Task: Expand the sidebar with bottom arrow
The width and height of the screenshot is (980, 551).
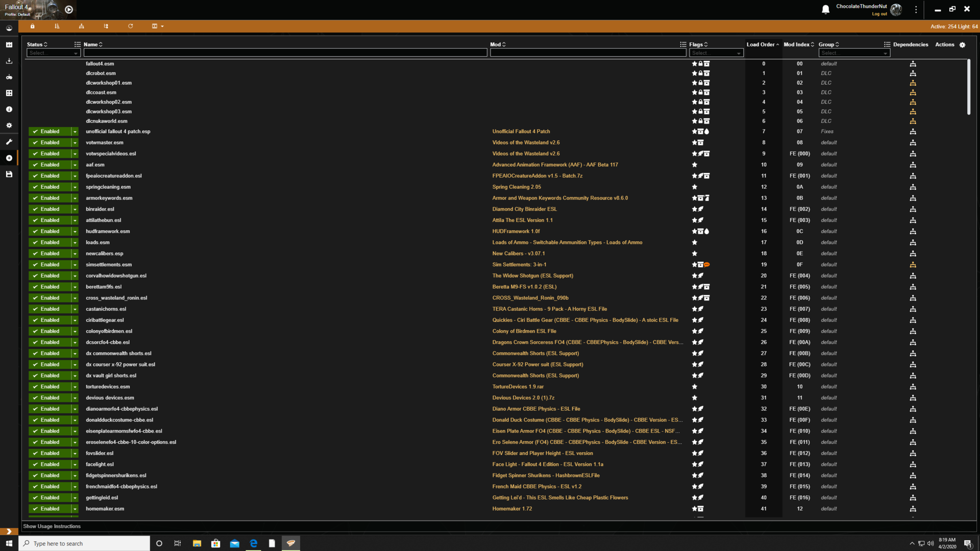Action: point(9,532)
